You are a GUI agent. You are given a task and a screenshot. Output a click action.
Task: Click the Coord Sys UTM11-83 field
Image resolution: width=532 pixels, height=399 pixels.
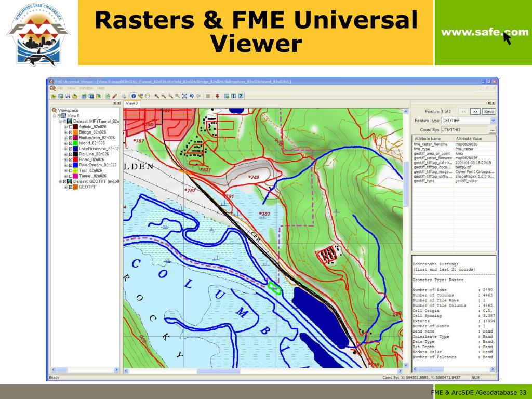464,129
